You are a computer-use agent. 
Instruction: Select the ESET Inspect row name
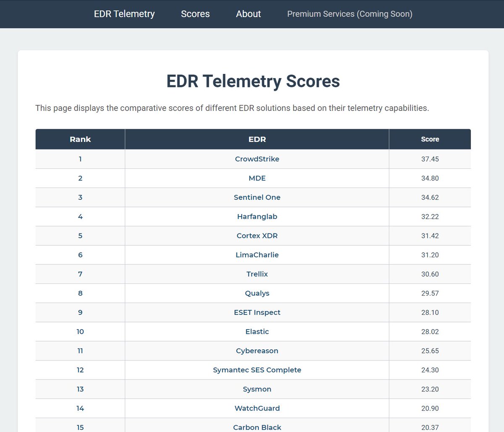(x=257, y=312)
